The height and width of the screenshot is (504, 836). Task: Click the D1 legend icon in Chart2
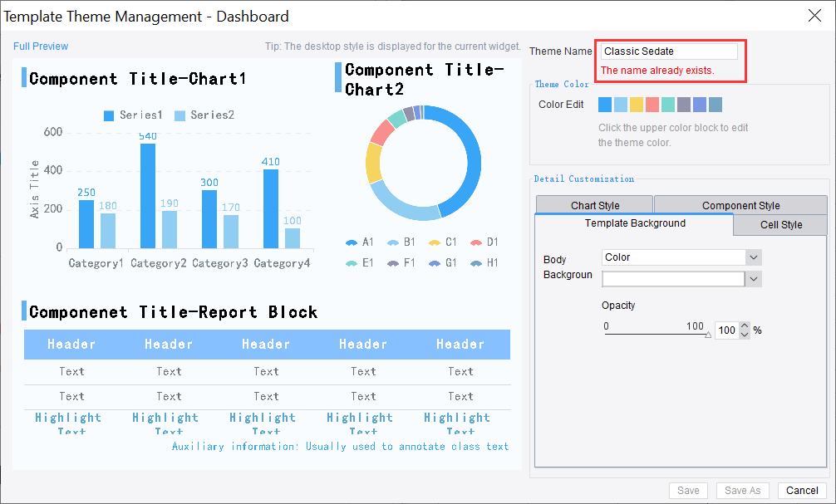pos(476,243)
